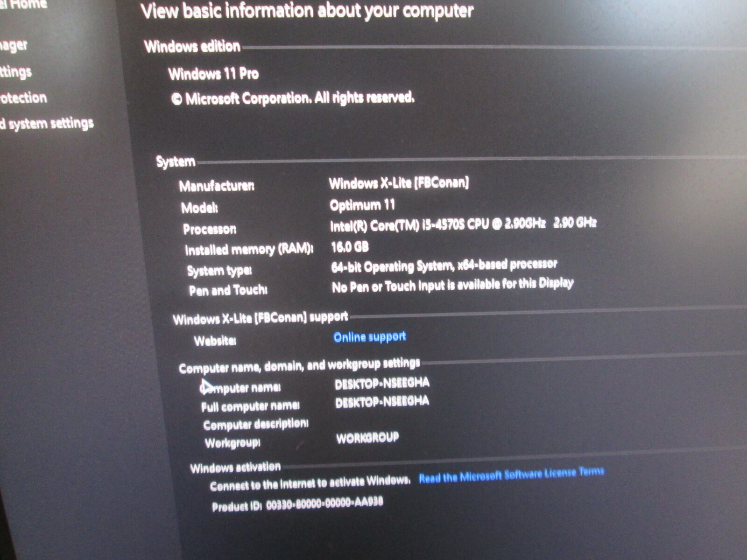Click the 'View basic information about your computer' heading

307,11
